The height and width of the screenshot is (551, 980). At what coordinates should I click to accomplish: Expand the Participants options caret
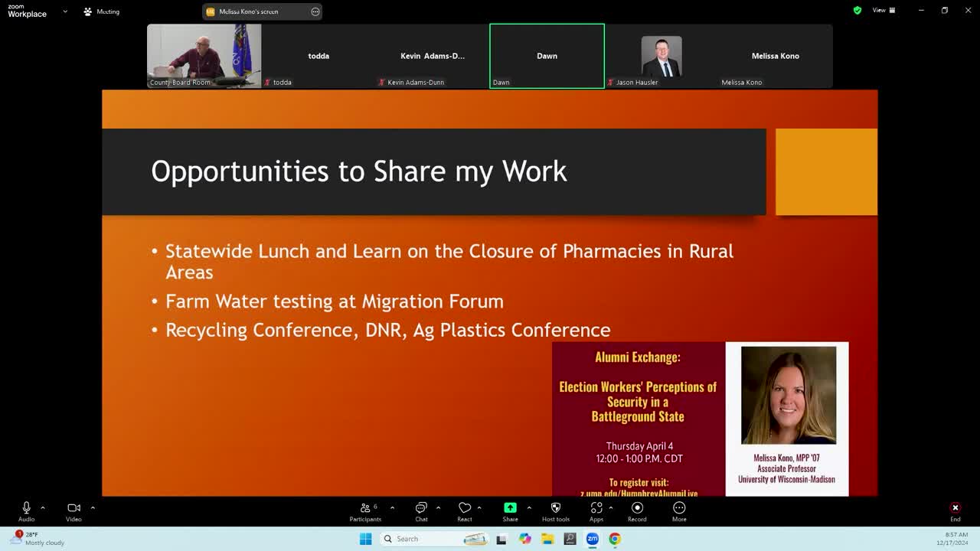[392, 507]
